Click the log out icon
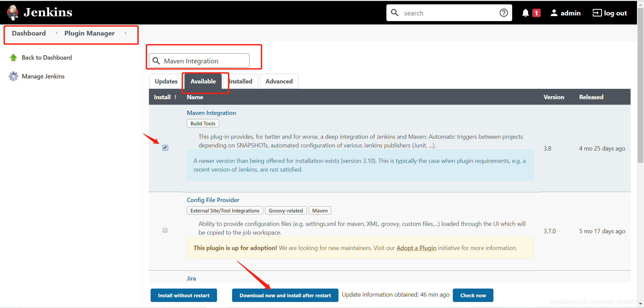The width and height of the screenshot is (644, 308). [597, 13]
